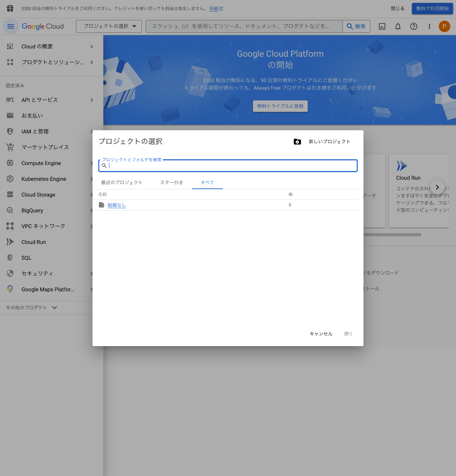Image resolution: width=456 pixels, height=476 pixels.
Task: Open the help question mark menu
Action: 413,26
